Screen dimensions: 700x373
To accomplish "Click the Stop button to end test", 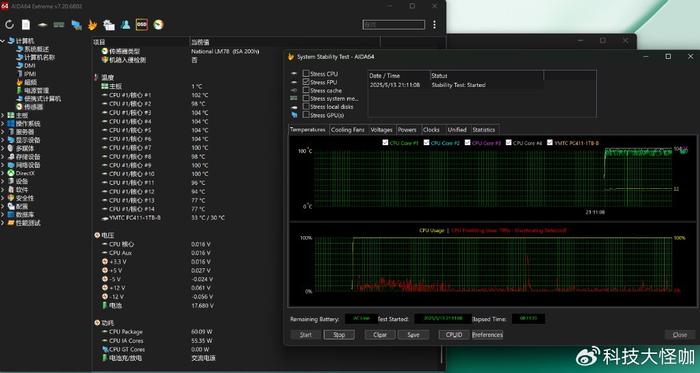I will (x=339, y=335).
